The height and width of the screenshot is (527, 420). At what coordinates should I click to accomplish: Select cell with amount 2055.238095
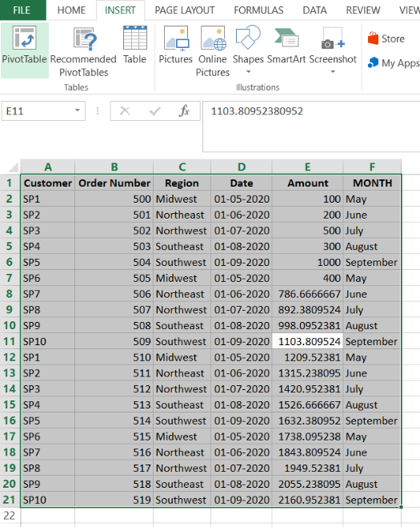[307, 484]
